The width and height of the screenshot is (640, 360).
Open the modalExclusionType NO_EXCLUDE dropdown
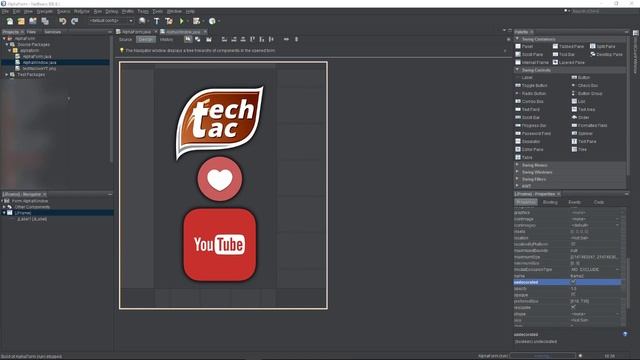tap(617, 269)
